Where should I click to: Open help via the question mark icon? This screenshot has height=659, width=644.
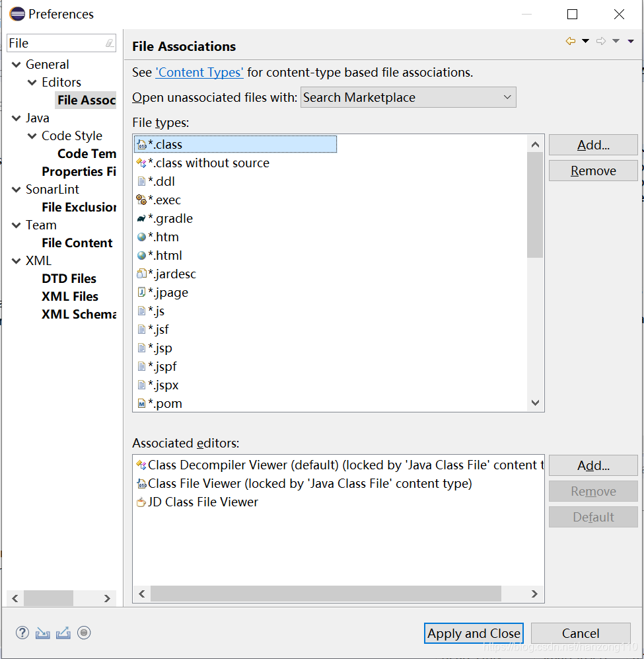click(x=22, y=633)
